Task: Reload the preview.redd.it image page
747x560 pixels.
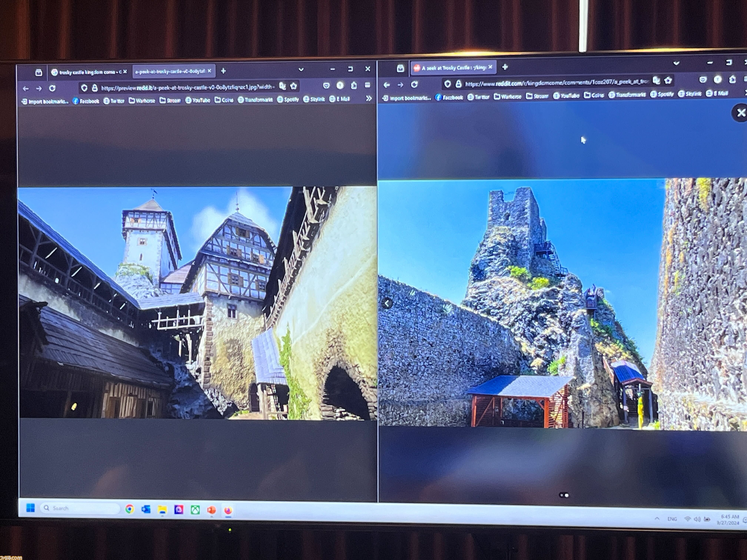Action: [52, 88]
